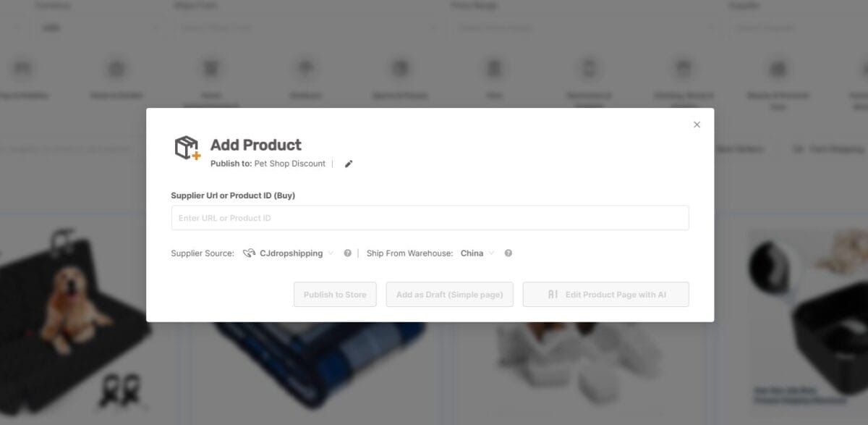Select the Pets category icon
This screenshot has width=868, height=425.
(x=494, y=67)
